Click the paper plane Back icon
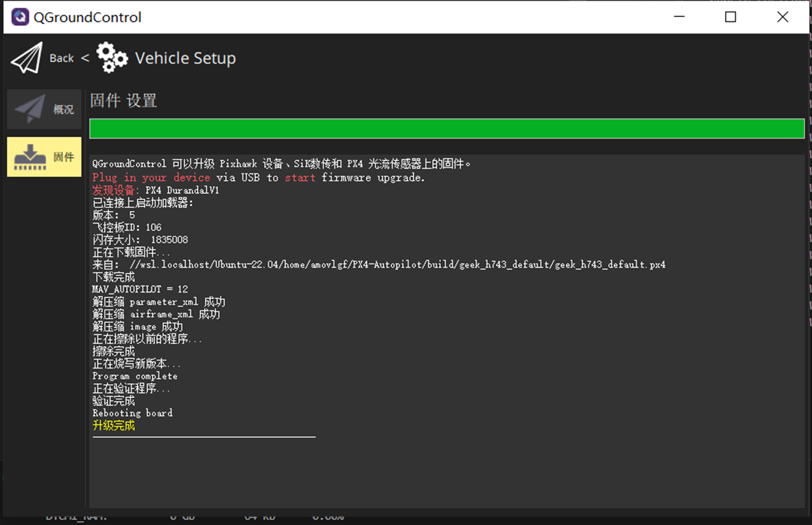812x525 pixels. tap(27, 58)
